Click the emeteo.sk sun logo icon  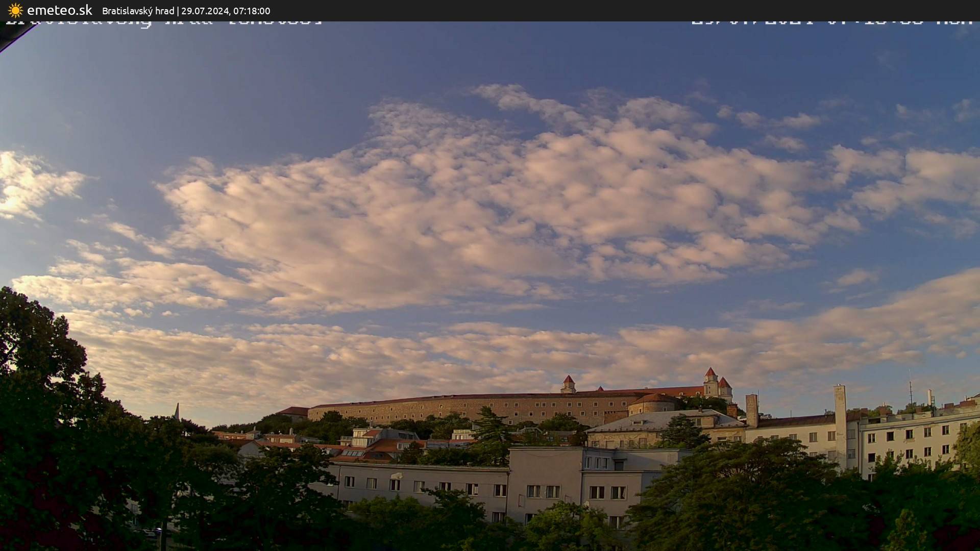15,10
